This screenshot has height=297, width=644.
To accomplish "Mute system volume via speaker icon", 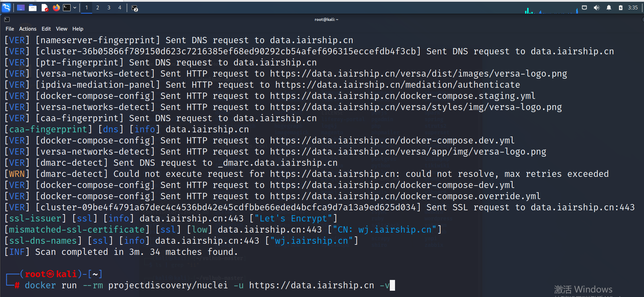I will click(x=597, y=7).
